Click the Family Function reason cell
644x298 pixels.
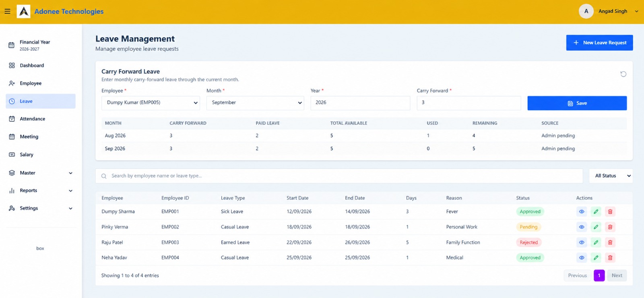[463, 242]
